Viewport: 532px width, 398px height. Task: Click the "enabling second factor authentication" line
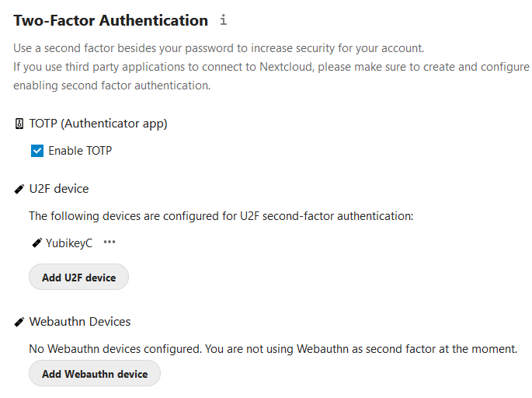point(112,86)
